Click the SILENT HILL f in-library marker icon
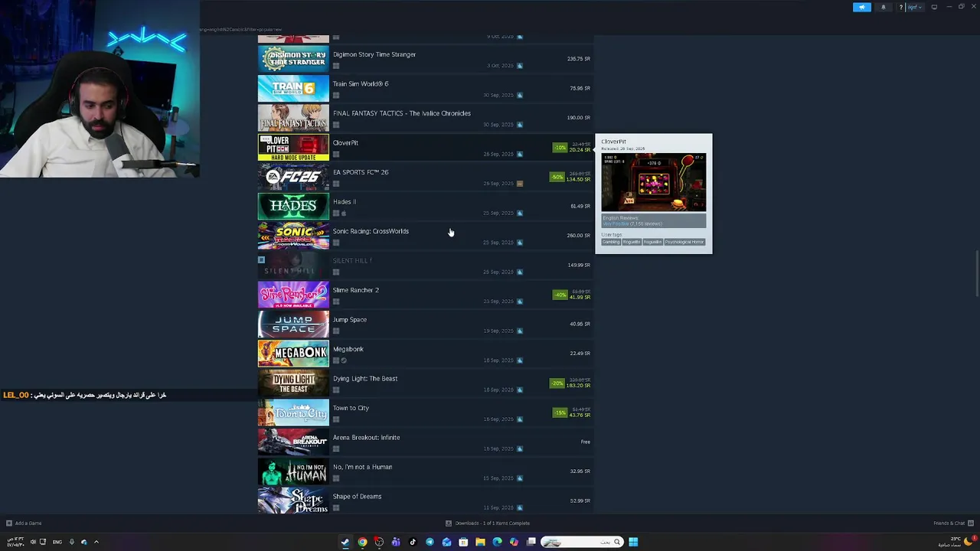This screenshot has width=980, height=551. coord(261,260)
